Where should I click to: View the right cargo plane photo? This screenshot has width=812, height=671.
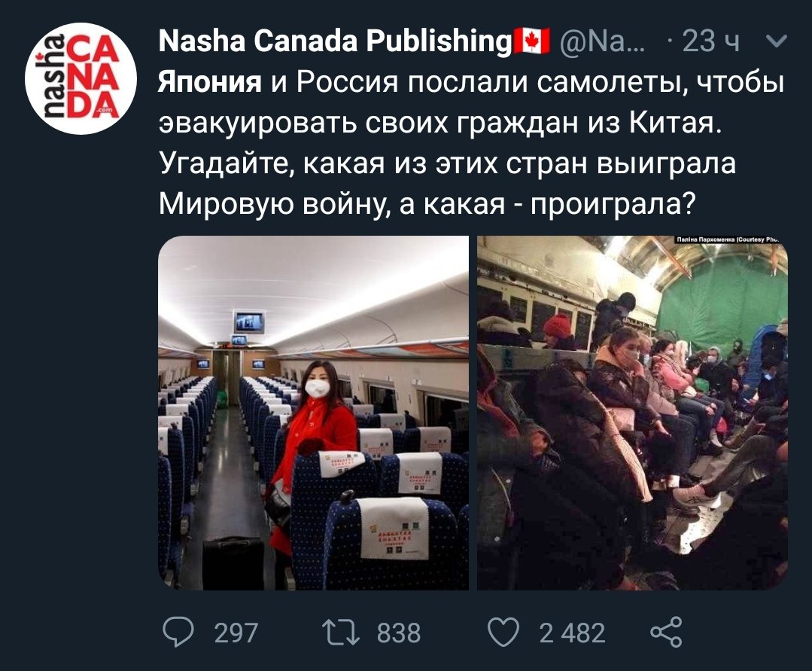click(632, 413)
